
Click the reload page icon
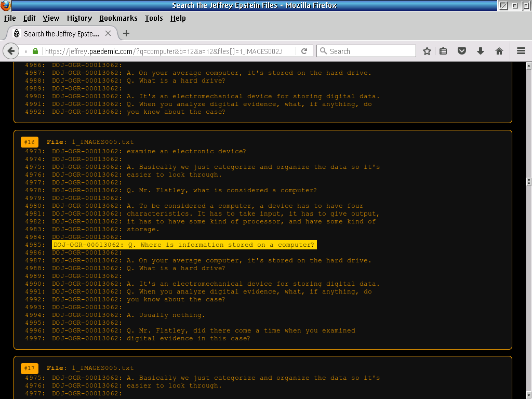coord(304,51)
